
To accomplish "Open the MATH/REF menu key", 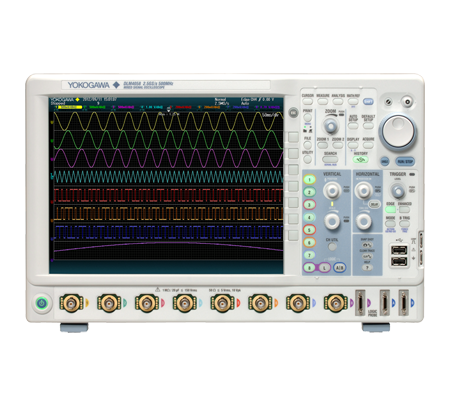I will click(353, 101).
